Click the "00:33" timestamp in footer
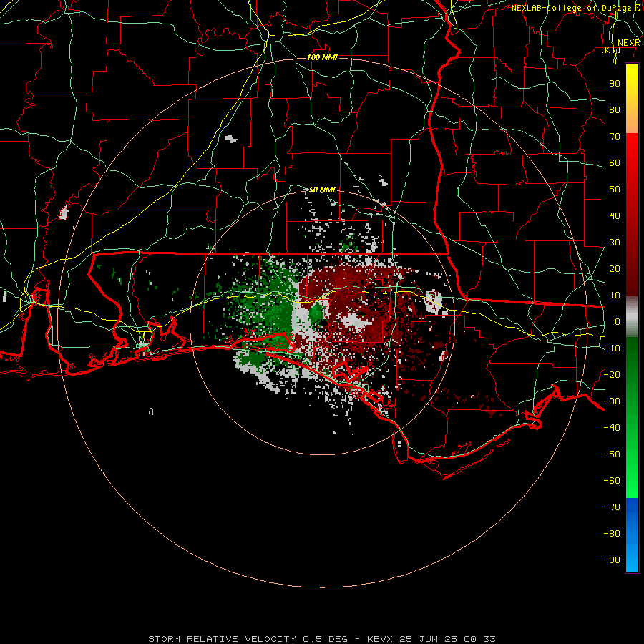644x644 pixels. (479, 639)
